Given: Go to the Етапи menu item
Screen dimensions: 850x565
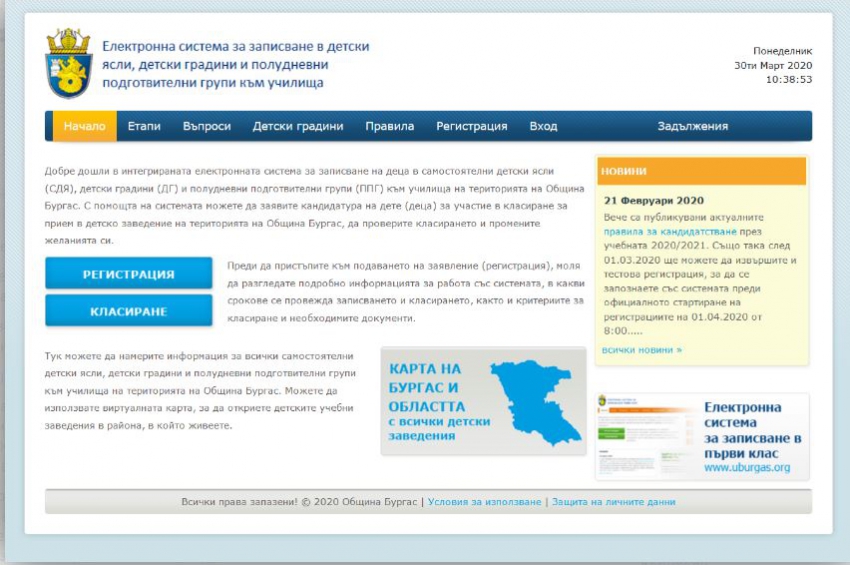Looking at the screenshot, I should click(144, 126).
